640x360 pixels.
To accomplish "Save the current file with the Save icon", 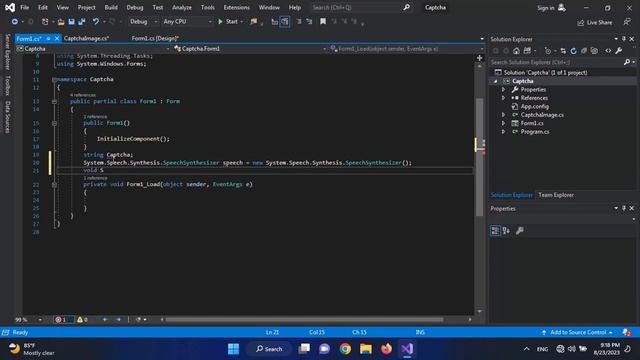I will pos(71,22).
